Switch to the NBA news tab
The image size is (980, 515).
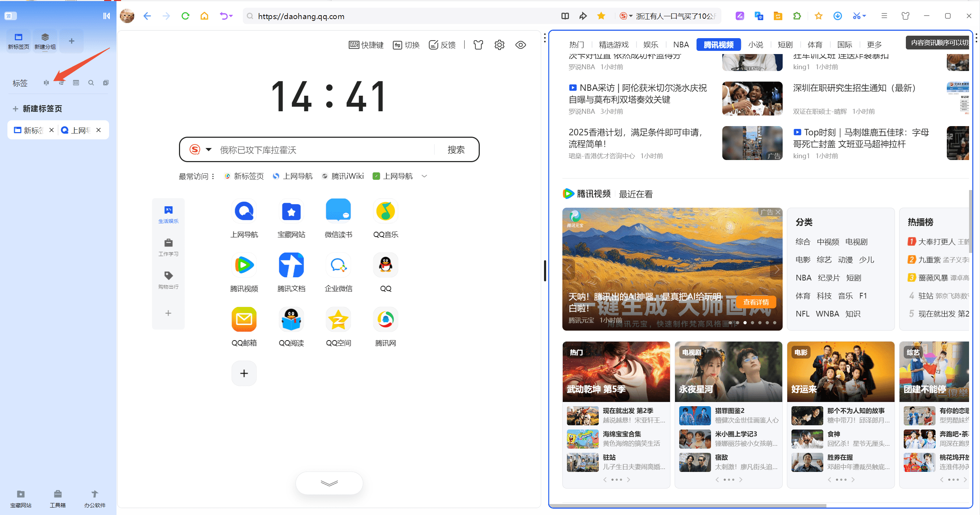(681, 45)
